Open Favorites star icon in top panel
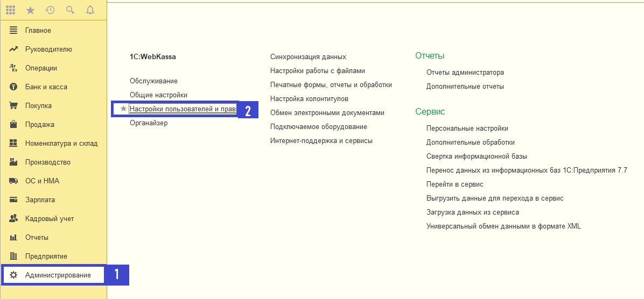Viewport: 644px width, 299px height. (30, 10)
